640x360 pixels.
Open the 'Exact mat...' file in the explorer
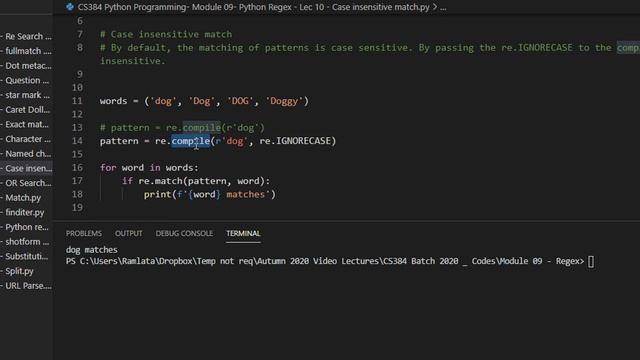[26, 124]
